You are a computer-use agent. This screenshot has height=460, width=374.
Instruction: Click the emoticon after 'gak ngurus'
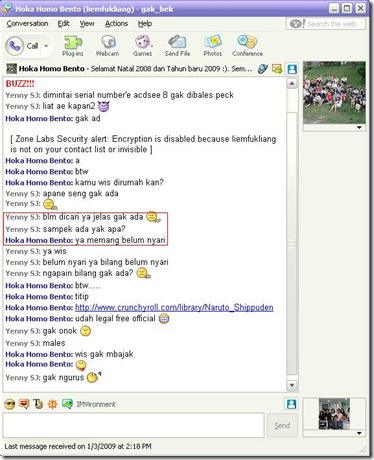(94, 377)
